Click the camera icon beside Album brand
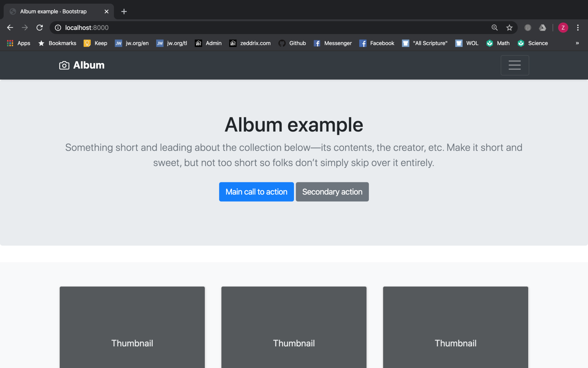Viewport: 588px width, 368px height. (64, 65)
